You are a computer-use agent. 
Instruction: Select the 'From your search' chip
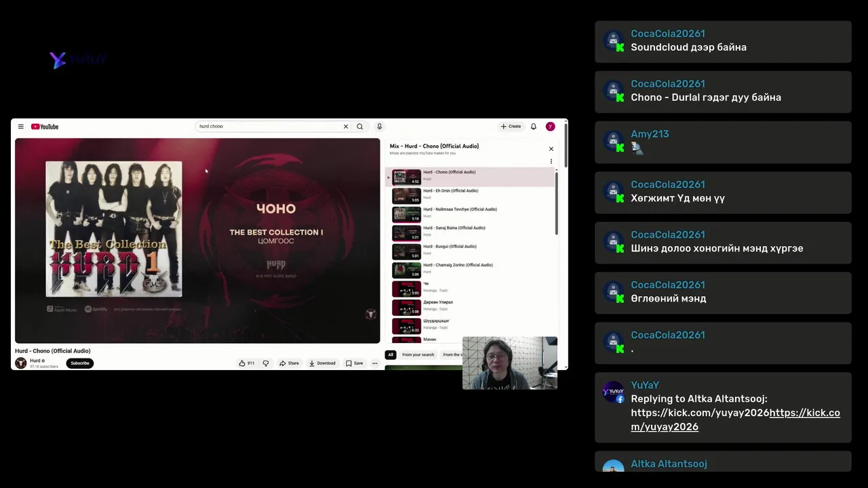coord(418,354)
